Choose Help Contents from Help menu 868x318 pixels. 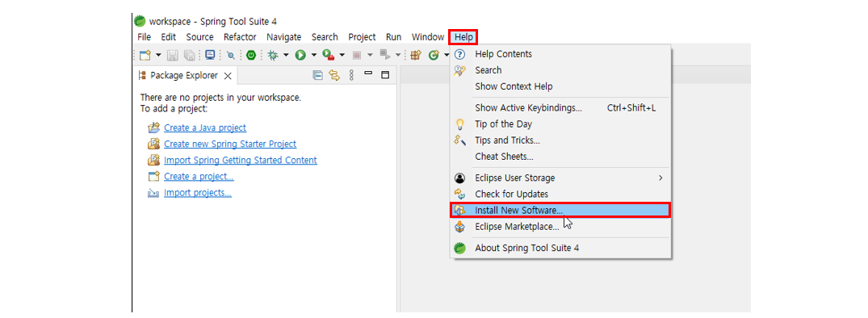click(560, 54)
